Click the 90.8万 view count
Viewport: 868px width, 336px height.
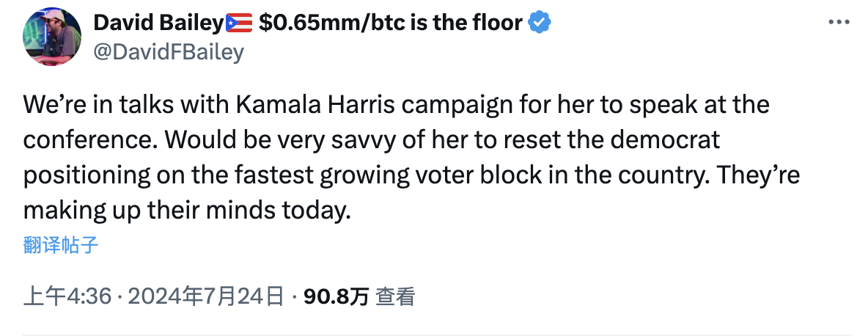tap(336, 296)
